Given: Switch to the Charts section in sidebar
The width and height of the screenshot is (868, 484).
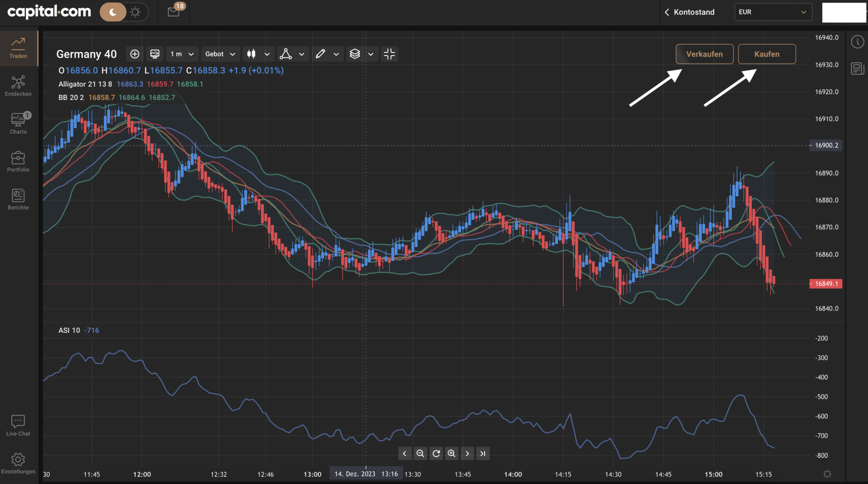Looking at the screenshot, I should (18, 122).
